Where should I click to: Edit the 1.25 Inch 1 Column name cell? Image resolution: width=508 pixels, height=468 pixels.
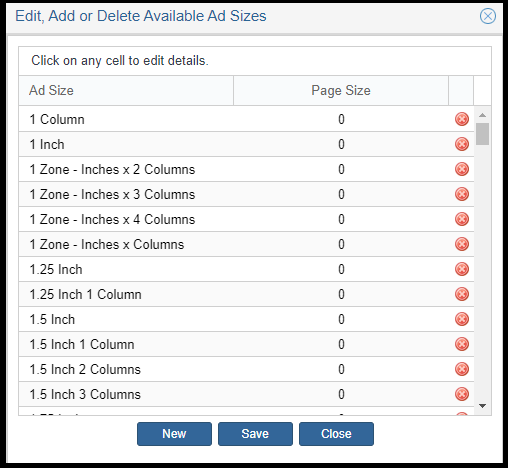[x=126, y=294]
